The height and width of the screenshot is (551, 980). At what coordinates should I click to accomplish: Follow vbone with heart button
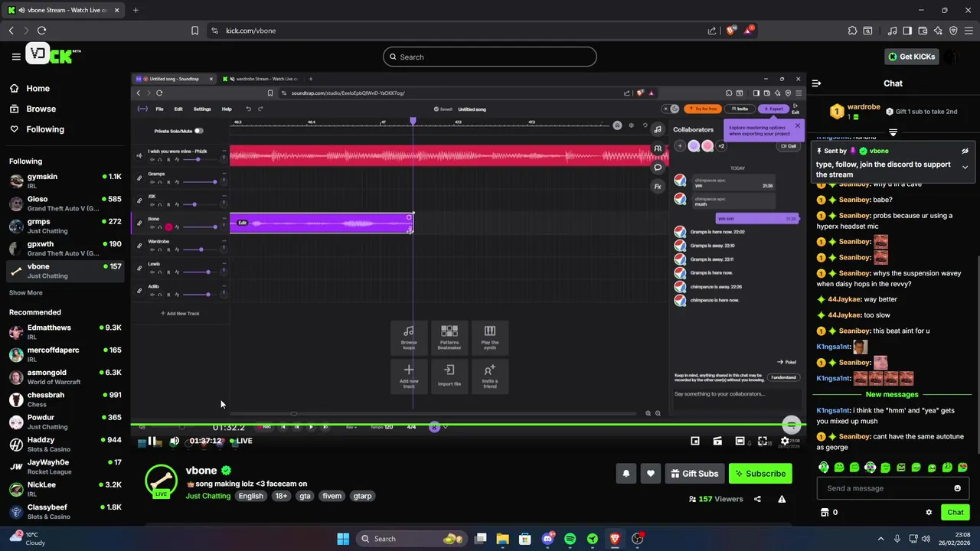coord(650,474)
